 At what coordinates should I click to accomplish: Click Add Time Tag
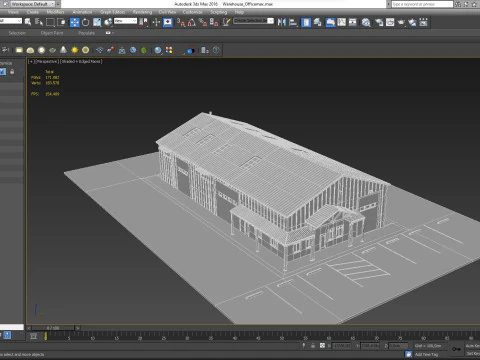426,354
